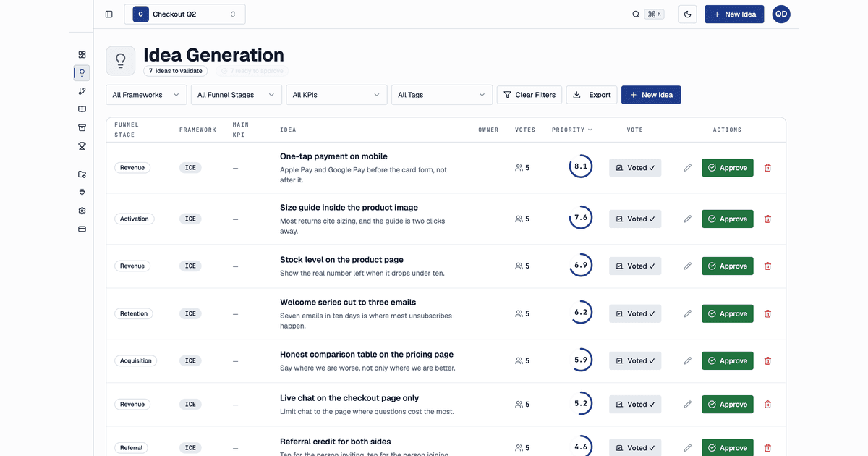Edit the "One-tap payment on mobile" idea
This screenshot has height=456, width=868.
[x=687, y=168]
